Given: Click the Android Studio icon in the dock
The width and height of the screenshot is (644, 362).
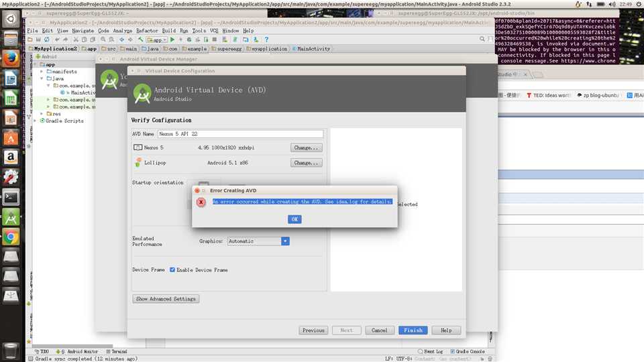Looking at the screenshot, I should (x=11, y=217).
